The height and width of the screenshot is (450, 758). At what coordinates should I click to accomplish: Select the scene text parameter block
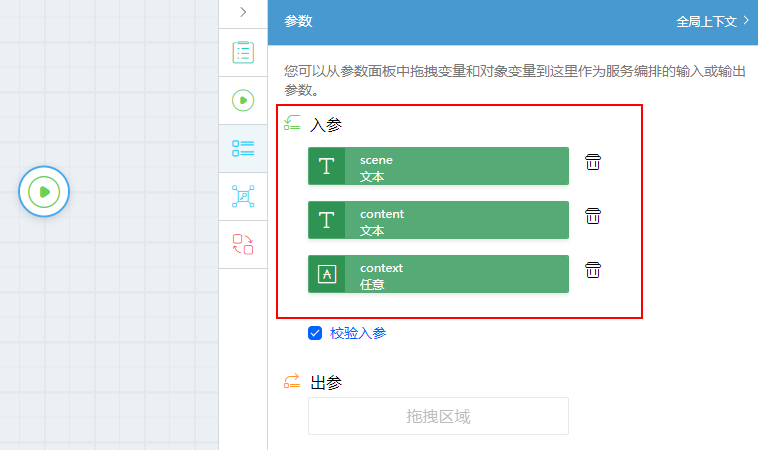[x=438, y=166]
